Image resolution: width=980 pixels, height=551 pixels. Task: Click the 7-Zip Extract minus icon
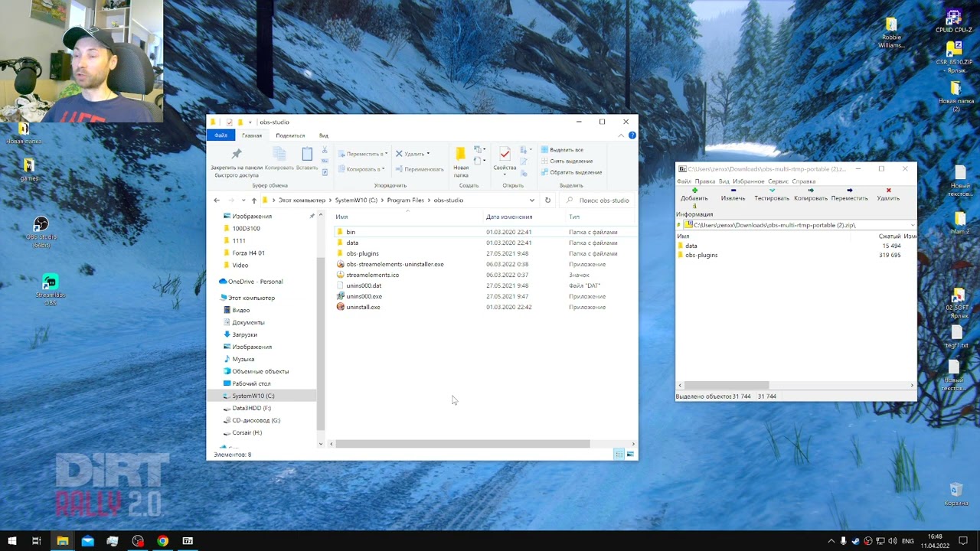pyautogui.click(x=733, y=191)
